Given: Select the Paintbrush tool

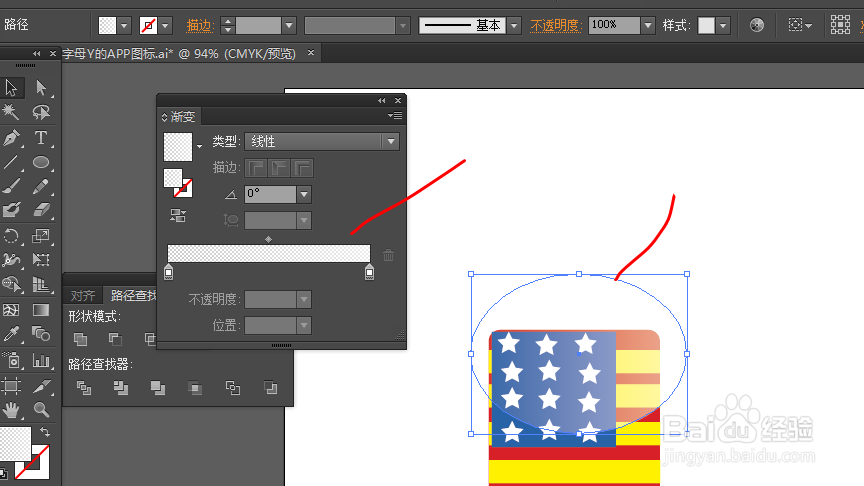Looking at the screenshot, I should click(x=11, y=186).
